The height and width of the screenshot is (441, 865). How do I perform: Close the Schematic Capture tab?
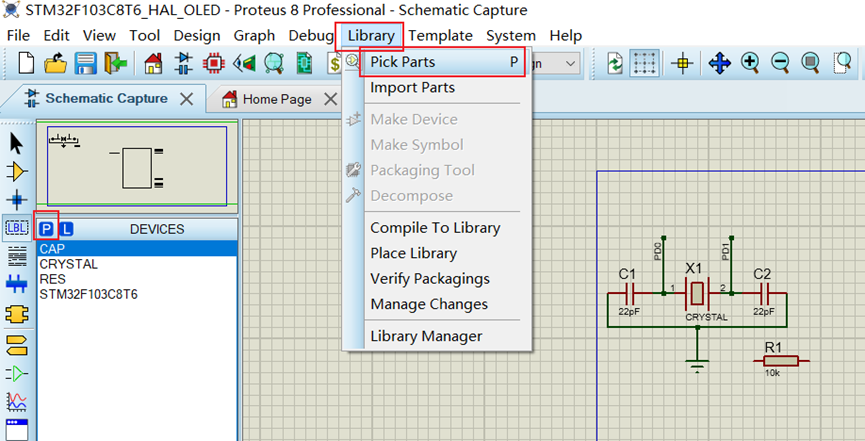click(187, 99)
